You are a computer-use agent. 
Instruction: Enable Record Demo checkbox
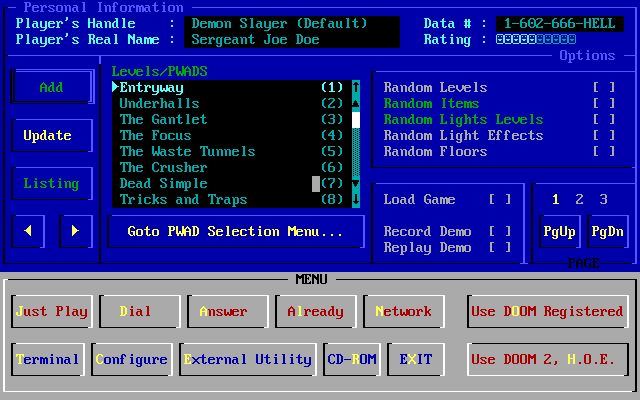500,231
